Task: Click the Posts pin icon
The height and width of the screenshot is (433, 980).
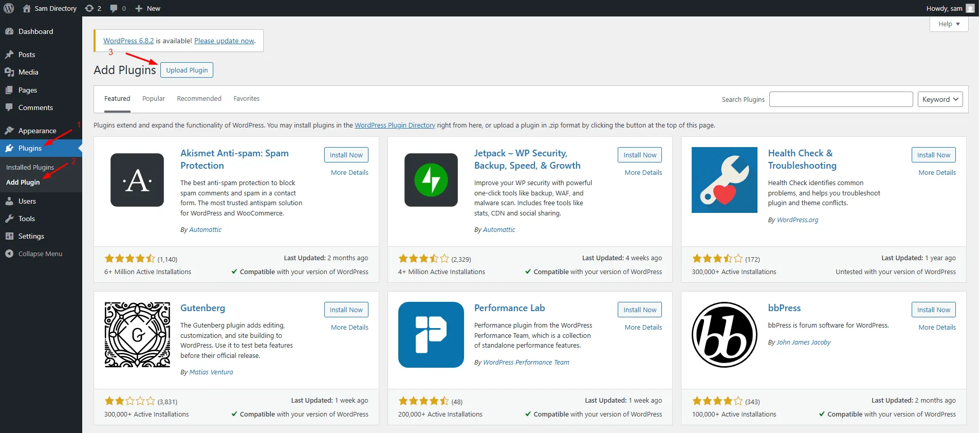Action: [x=9, y=55]
